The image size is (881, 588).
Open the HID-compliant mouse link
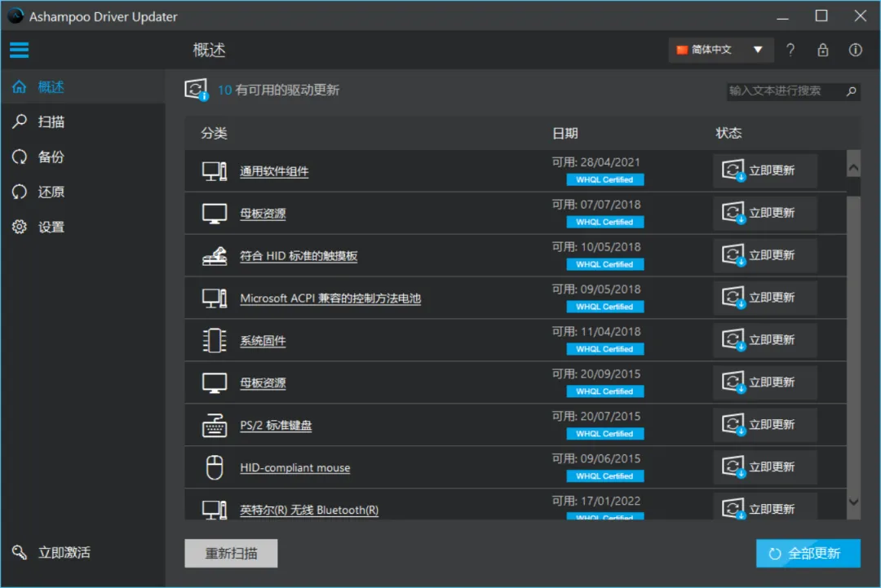pyautogui.click(x=295, y=468)
